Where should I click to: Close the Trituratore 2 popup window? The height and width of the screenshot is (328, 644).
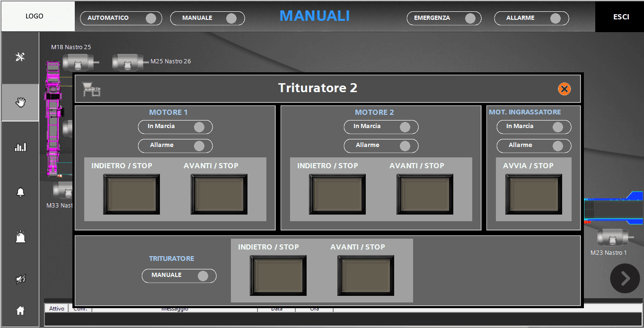[564, 88]
